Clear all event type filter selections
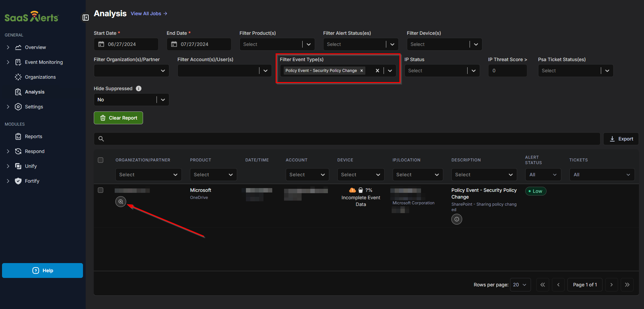 tap(377, 71)
